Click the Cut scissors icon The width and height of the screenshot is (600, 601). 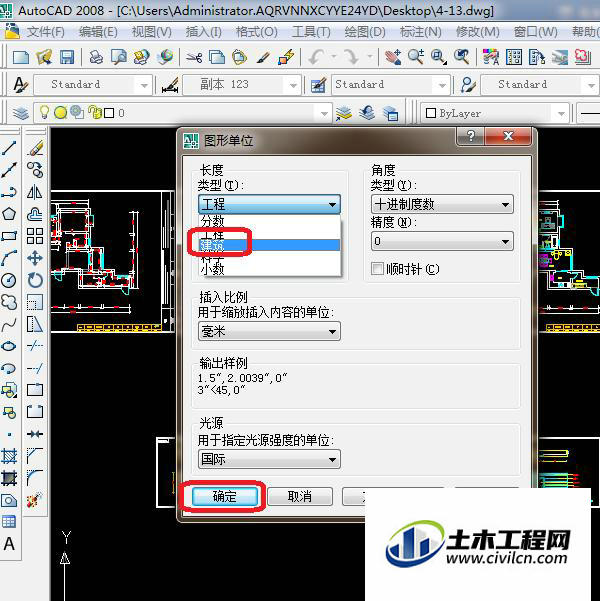tap(194, 57)
